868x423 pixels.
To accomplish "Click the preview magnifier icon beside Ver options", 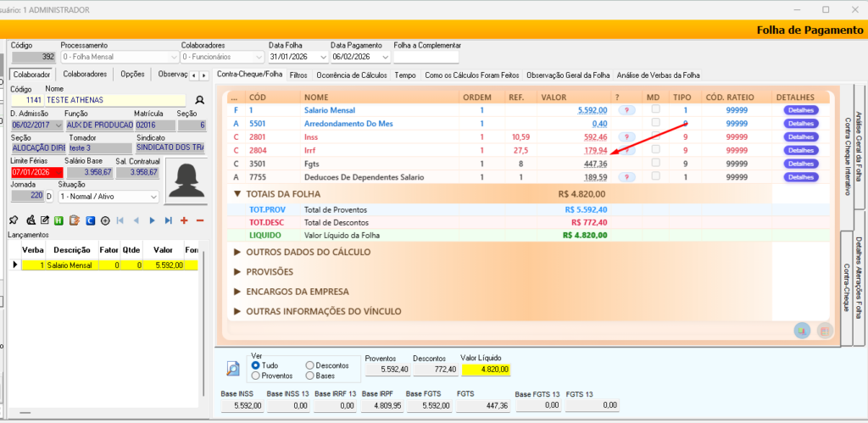I will coord(233,368).
